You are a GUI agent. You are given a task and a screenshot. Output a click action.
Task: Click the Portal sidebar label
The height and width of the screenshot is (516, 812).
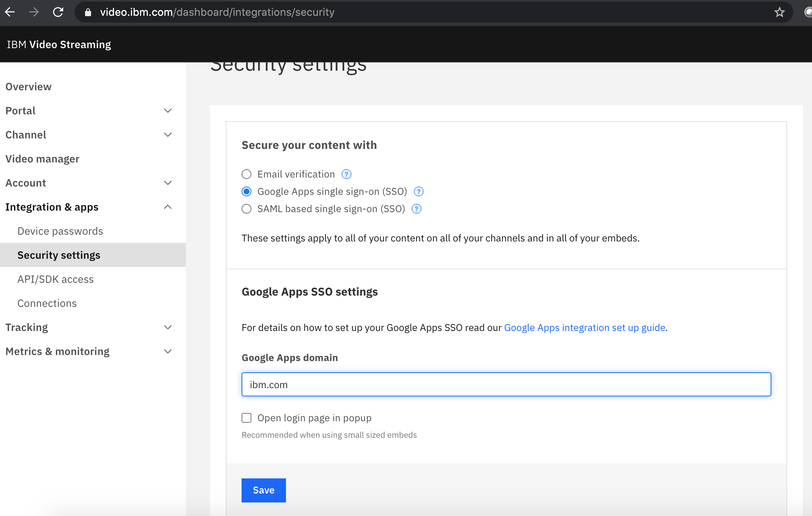click(20, 111)
